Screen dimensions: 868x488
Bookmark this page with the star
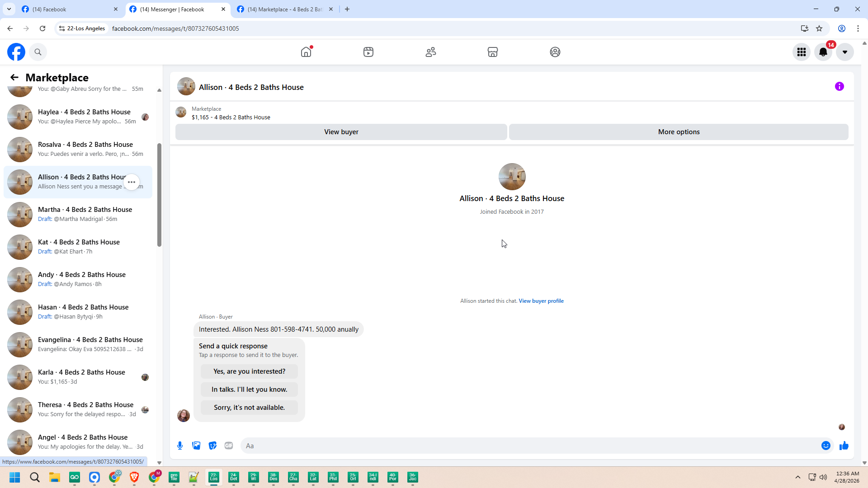(x=819, y=28)
